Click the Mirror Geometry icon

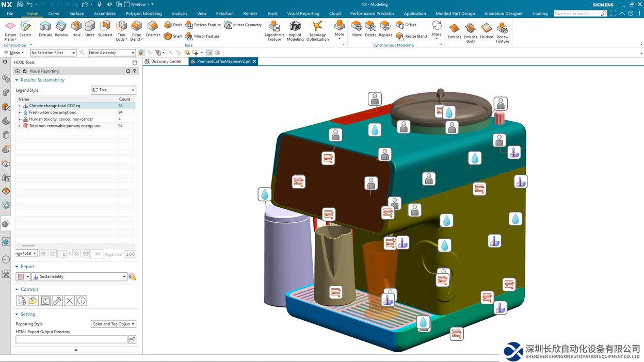pyautogui.click(x=228, y=25)
